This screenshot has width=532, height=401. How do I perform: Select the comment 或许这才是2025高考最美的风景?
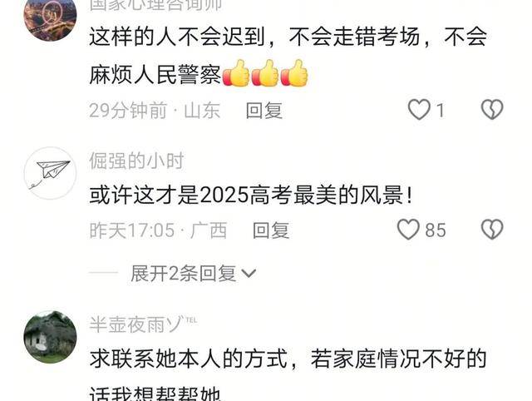click(251, 195)
